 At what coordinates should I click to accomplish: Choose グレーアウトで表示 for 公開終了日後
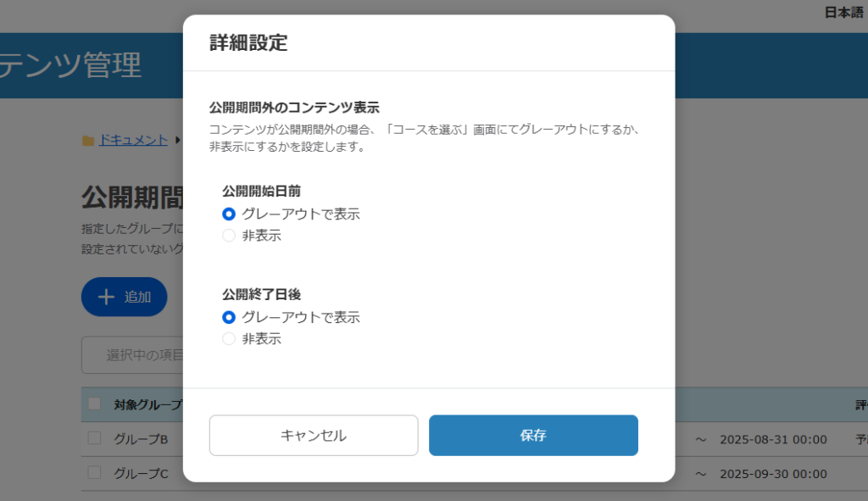pos(229,318)
